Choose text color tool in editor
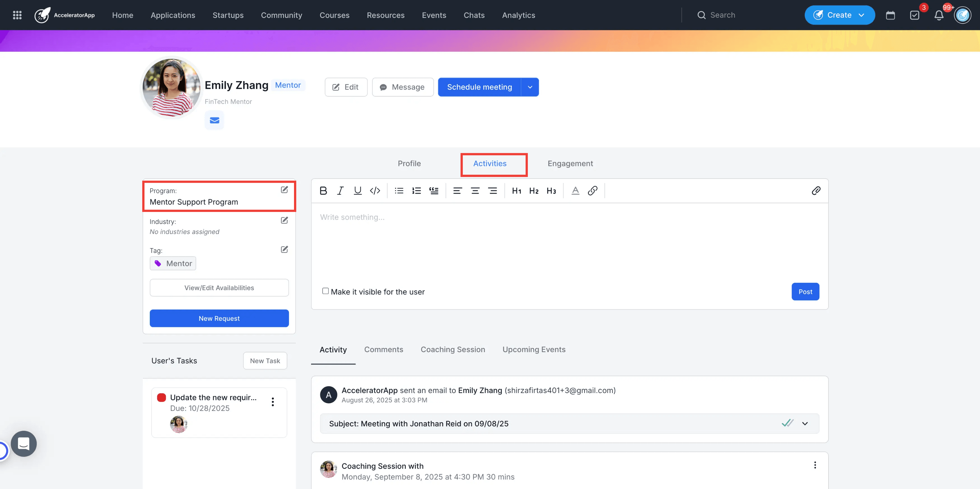 coord(575,191)
